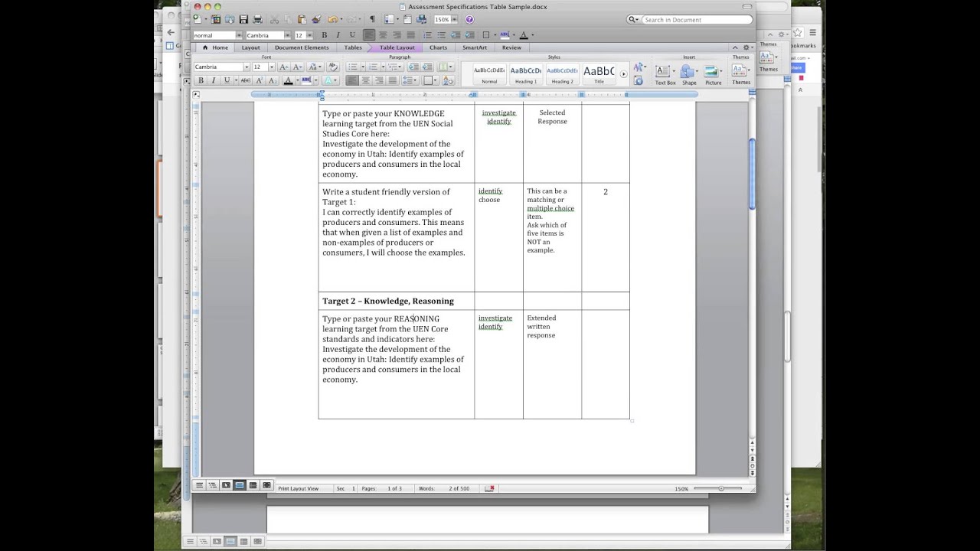Screen dimensions: 980x551
Task: Open the Layout ribbon tab
Action: click(x=251, y=47)
